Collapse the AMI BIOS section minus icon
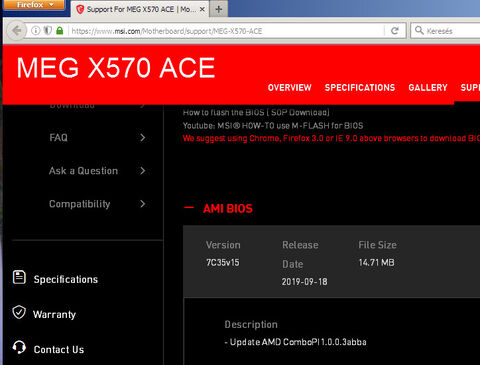The width and height of the screenshot is (480, 365). click(189, 208)
